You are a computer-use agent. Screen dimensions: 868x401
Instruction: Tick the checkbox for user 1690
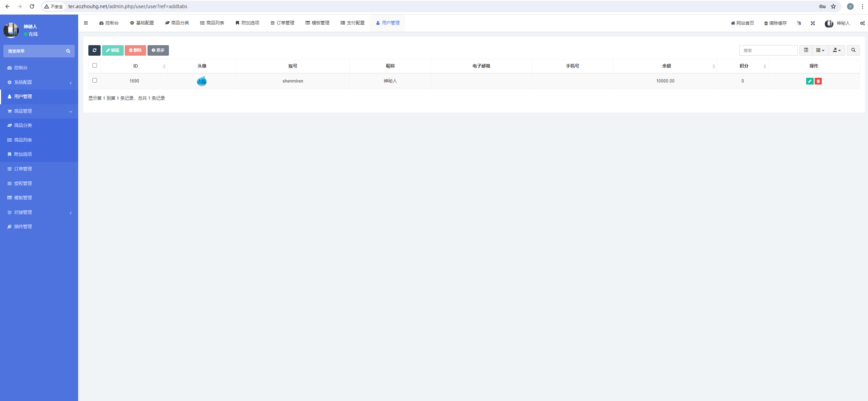point(94,80)
